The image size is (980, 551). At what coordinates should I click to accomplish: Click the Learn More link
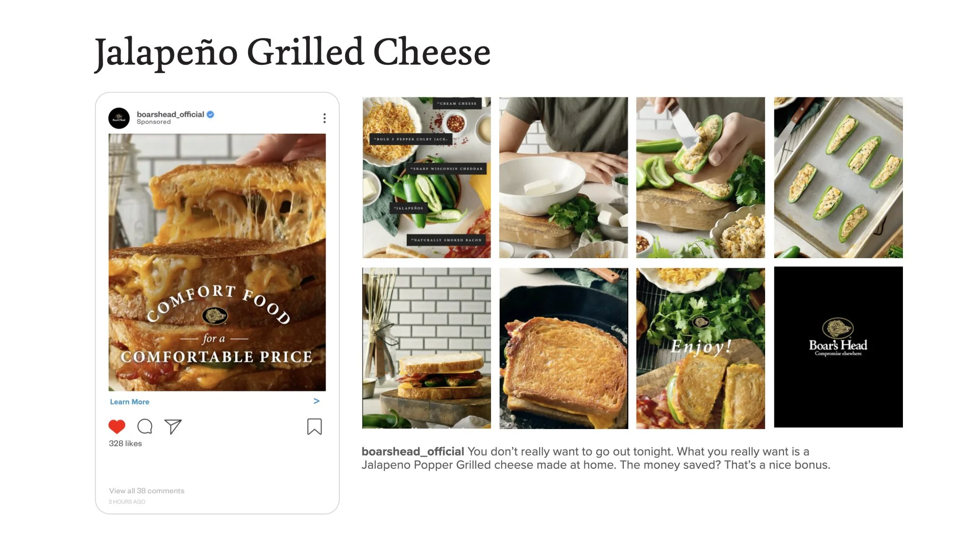130,402
